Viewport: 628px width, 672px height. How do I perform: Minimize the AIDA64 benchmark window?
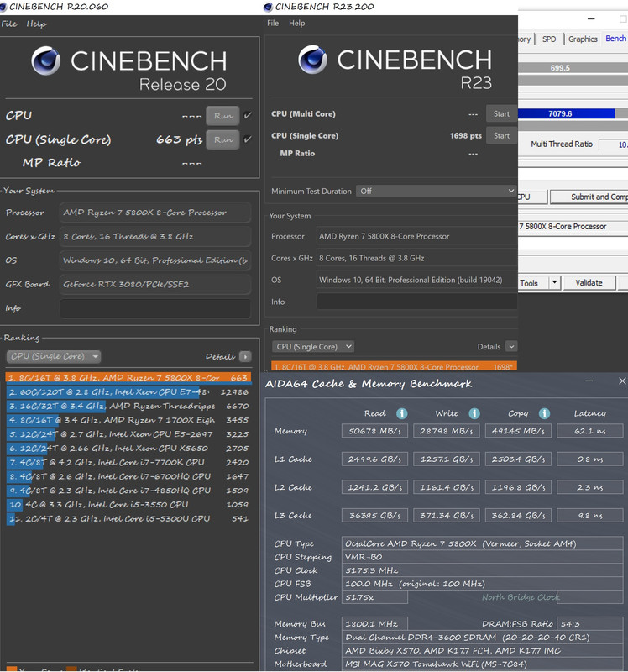tap(589, 381)
